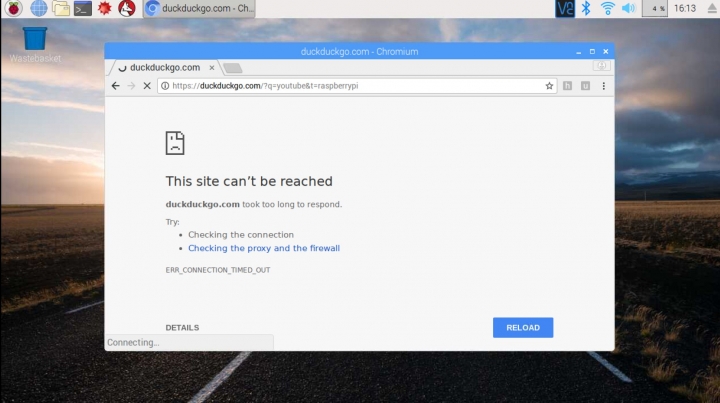Close the duckduckgo.com tab
720x403 pixels.
coord(212,67)
